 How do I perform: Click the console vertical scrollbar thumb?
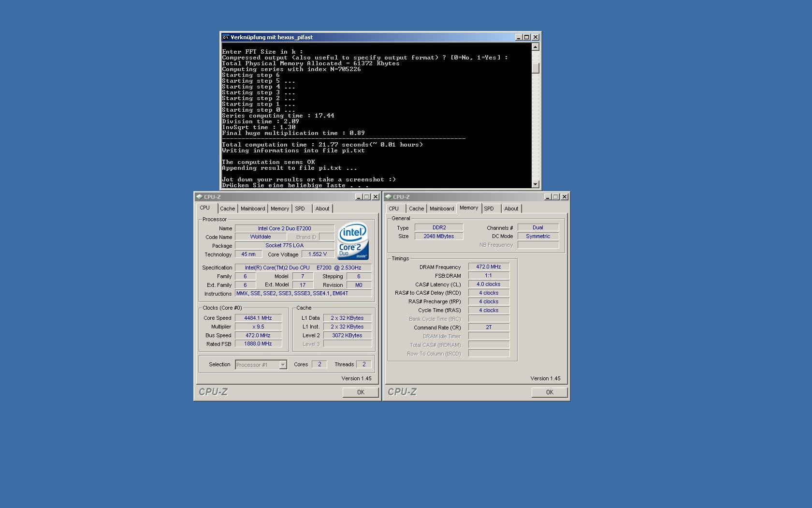[x=535, y=68]
